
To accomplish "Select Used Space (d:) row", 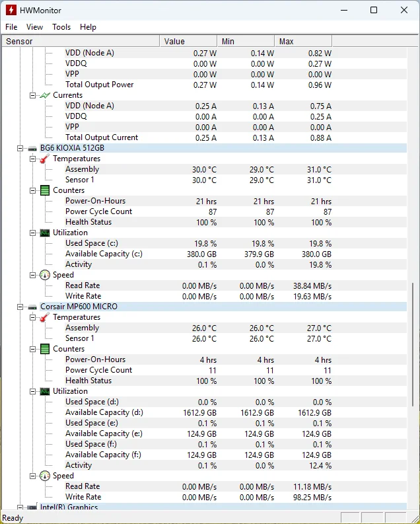I will [236, 402].
